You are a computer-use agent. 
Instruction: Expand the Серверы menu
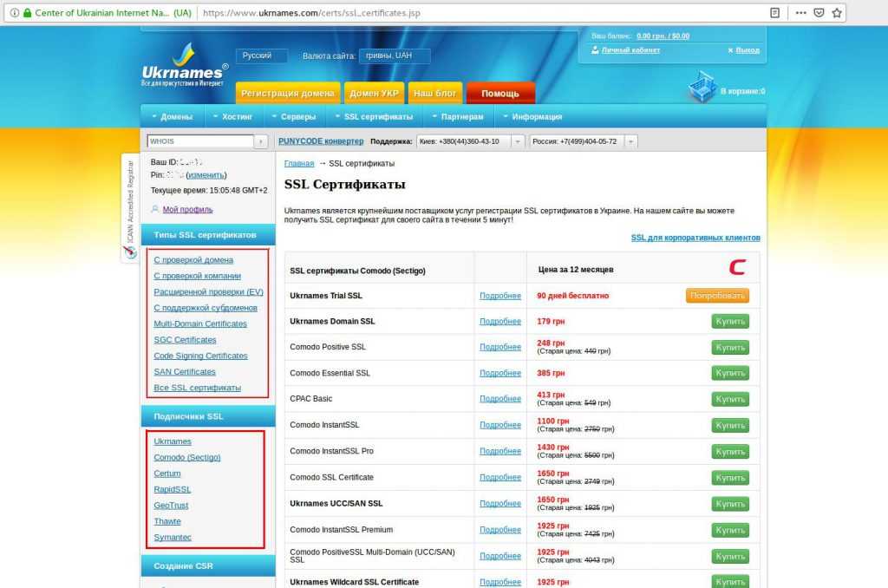294,117
